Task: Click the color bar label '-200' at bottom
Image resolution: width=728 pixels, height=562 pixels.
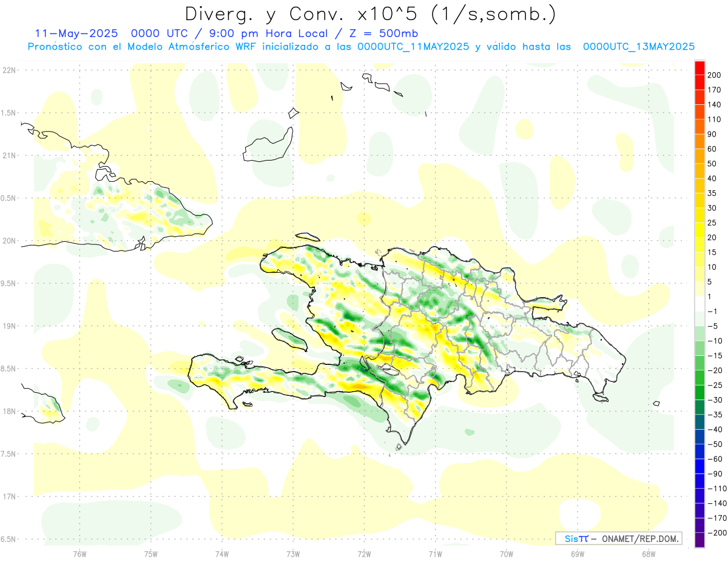Action: [716, 532]
